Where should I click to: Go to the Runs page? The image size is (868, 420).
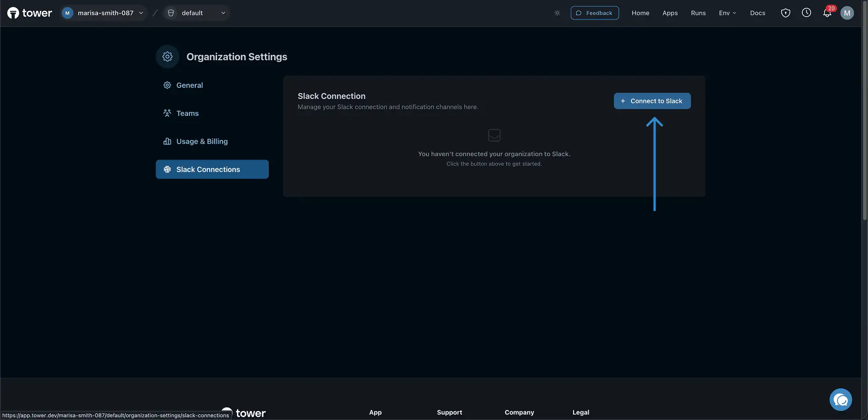tap(698, 13)
